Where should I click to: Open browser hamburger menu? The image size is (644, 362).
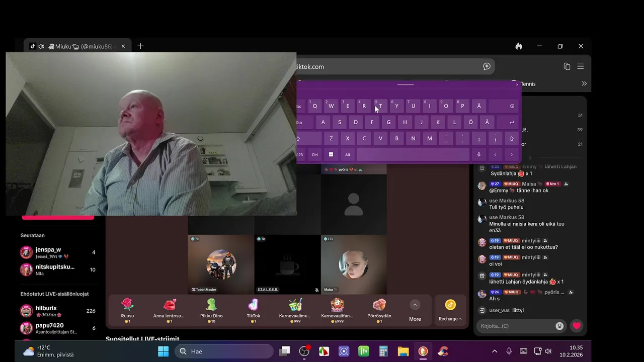(x=580, y=66)
